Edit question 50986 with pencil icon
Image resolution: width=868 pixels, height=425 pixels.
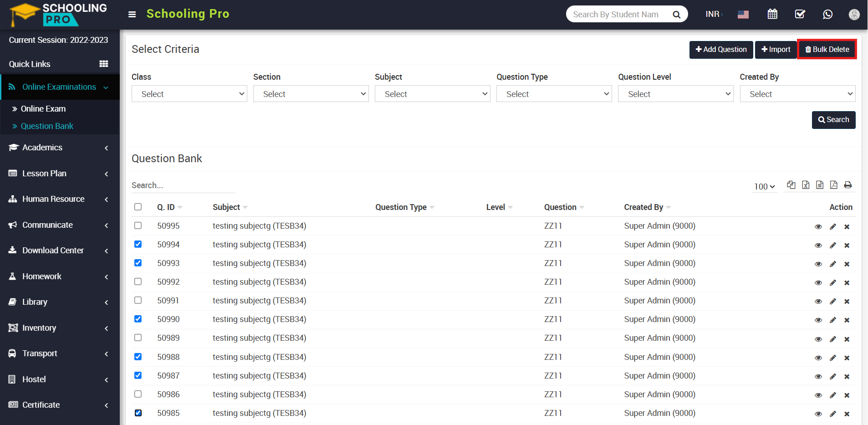click(833, 395)
